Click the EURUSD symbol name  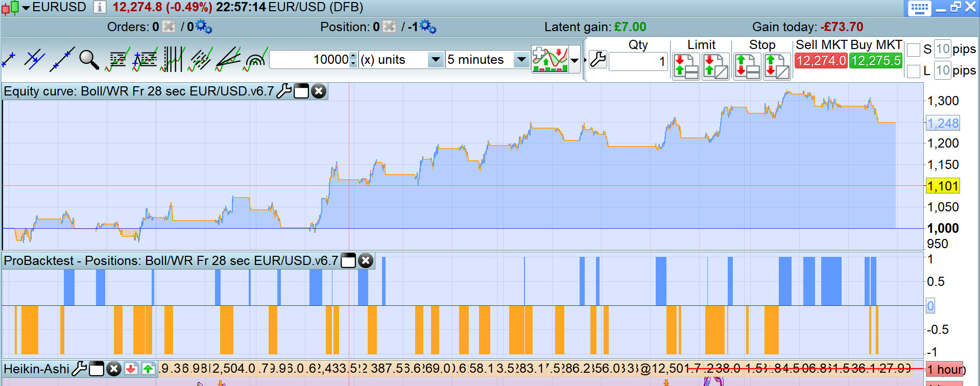pyautogui.click(x=59, y=7)
